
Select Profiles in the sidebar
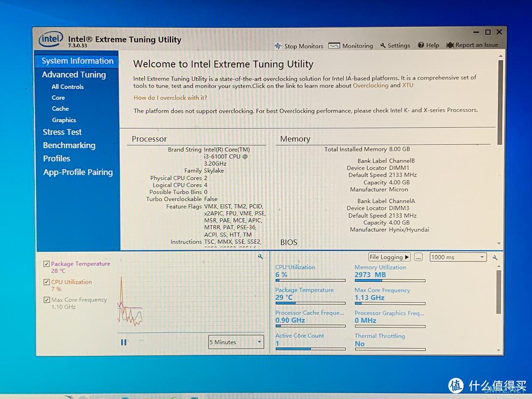[x=56, y=159]
